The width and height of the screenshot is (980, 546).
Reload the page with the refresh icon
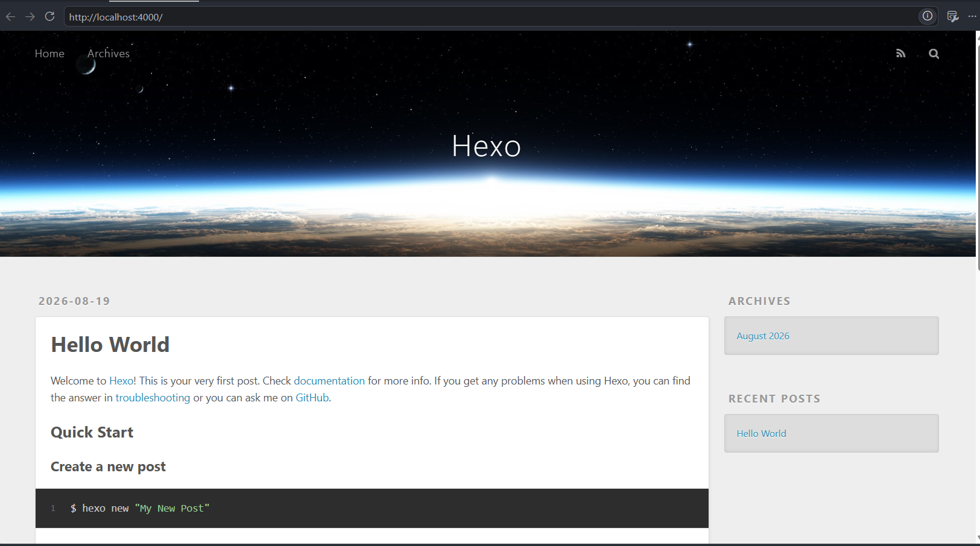click(50, 16)
